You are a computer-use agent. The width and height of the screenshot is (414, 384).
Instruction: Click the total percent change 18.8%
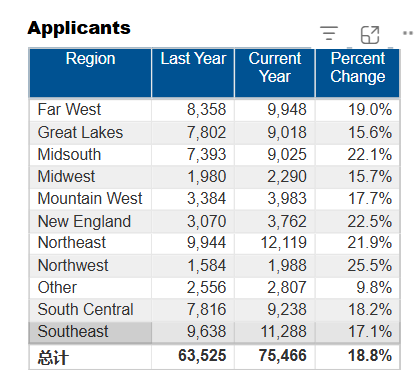(370, 355)
